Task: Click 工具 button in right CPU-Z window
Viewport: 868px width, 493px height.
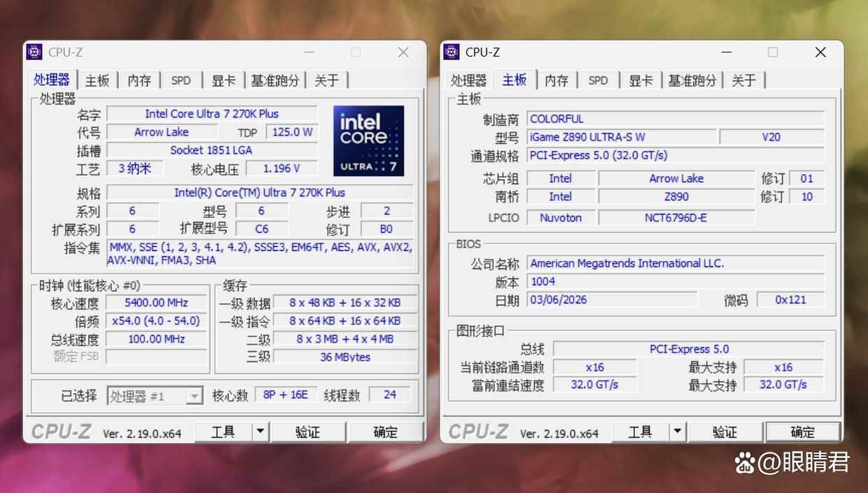Action: tap(640, 432)
